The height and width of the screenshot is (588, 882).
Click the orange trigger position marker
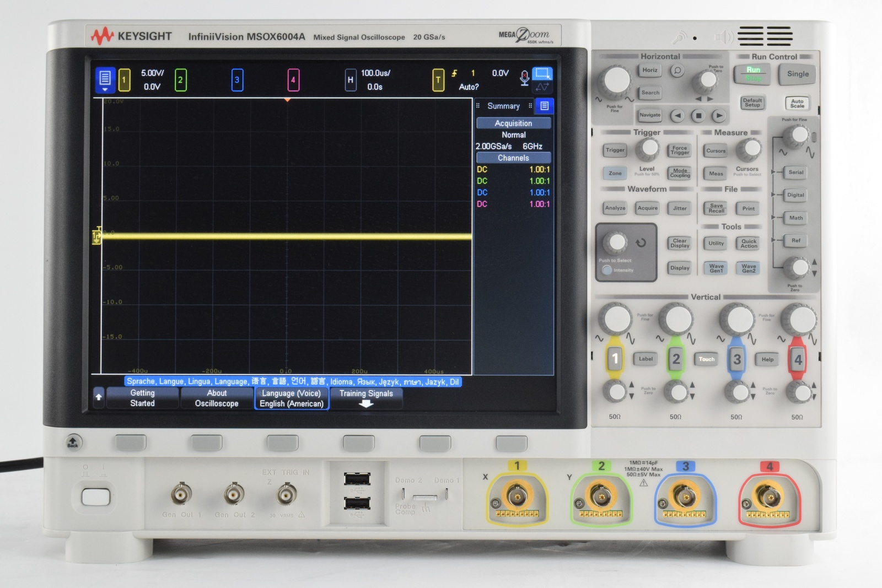click(287, 100)
